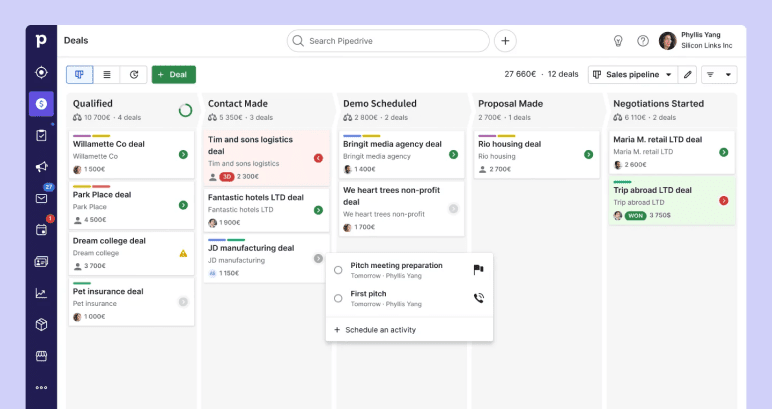The width and height of the screenshot is (772, 409).
Task: Click First pitch phone call icon
Action: [x=479, y=298]
